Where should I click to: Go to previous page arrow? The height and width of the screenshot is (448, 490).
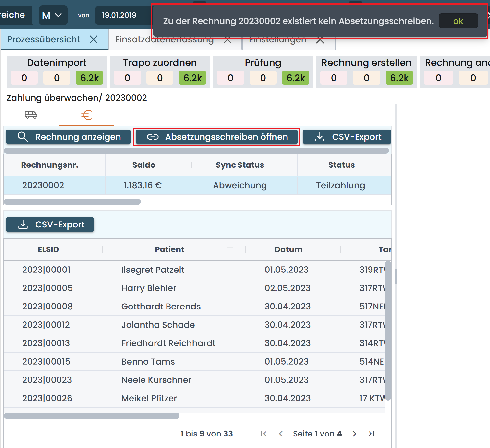point(281,434)
